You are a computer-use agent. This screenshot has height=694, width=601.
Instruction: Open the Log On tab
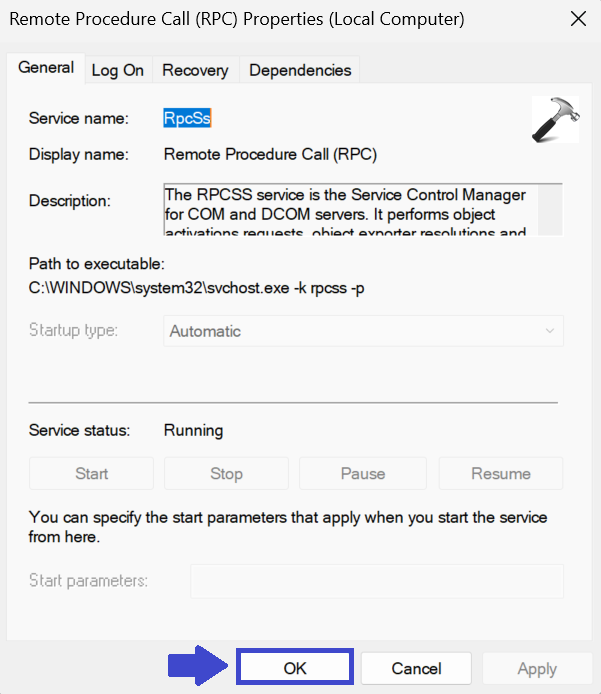coord(118,70)
